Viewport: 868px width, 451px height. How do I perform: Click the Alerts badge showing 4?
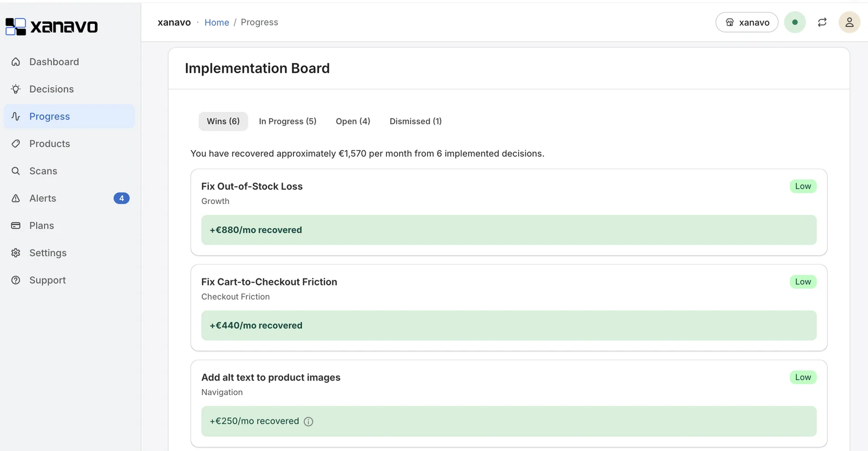(122, 198)
